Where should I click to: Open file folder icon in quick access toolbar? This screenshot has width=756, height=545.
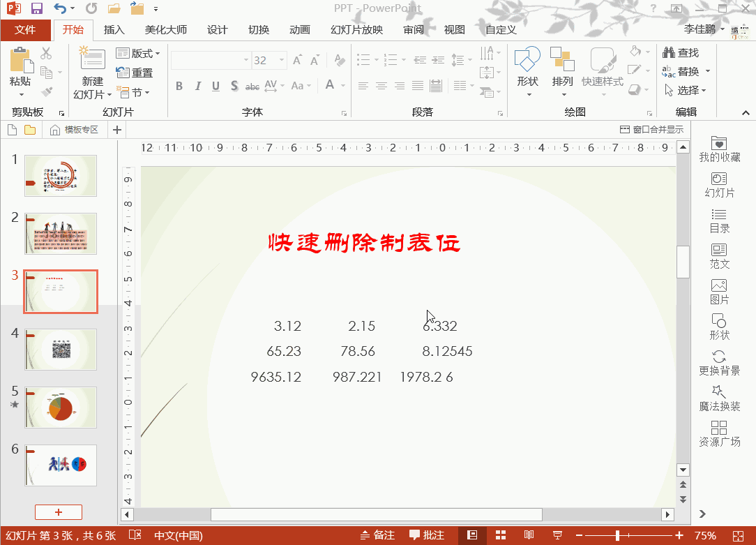114,8
